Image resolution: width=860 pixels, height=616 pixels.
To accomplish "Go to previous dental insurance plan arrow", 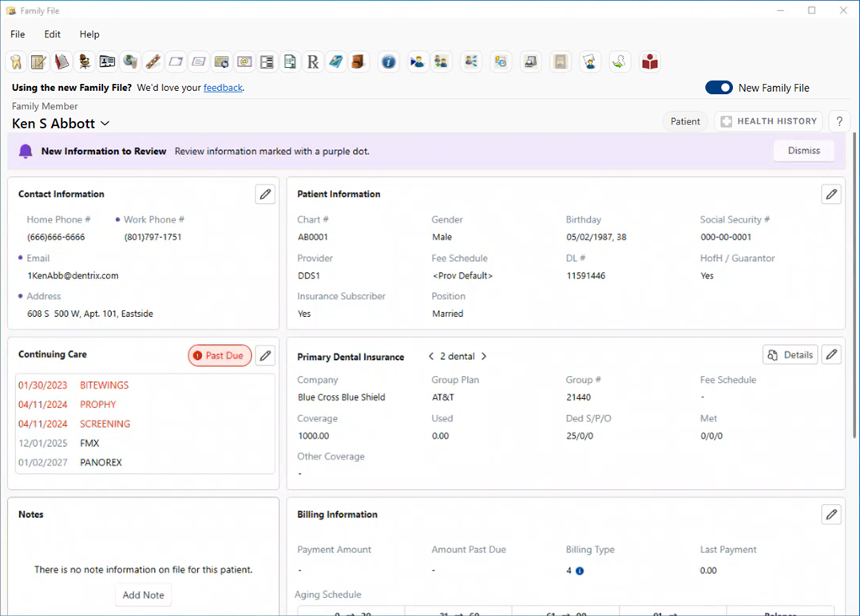I will pos(431,357).
